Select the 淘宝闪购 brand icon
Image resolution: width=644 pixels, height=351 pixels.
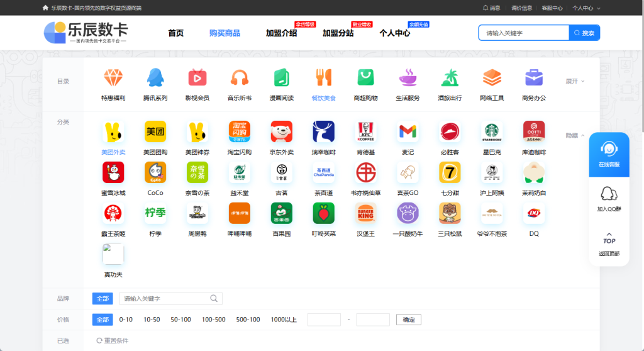click(240, 131)
